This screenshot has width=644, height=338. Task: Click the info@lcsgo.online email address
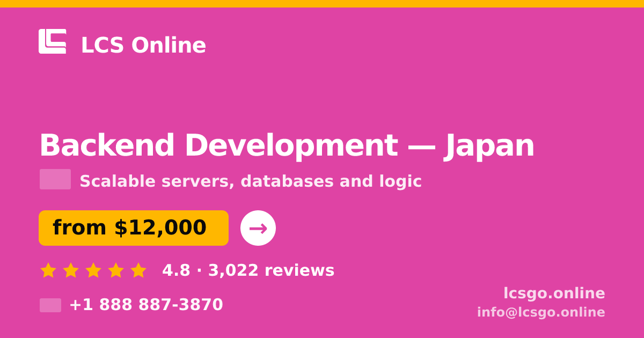point(541,312)
